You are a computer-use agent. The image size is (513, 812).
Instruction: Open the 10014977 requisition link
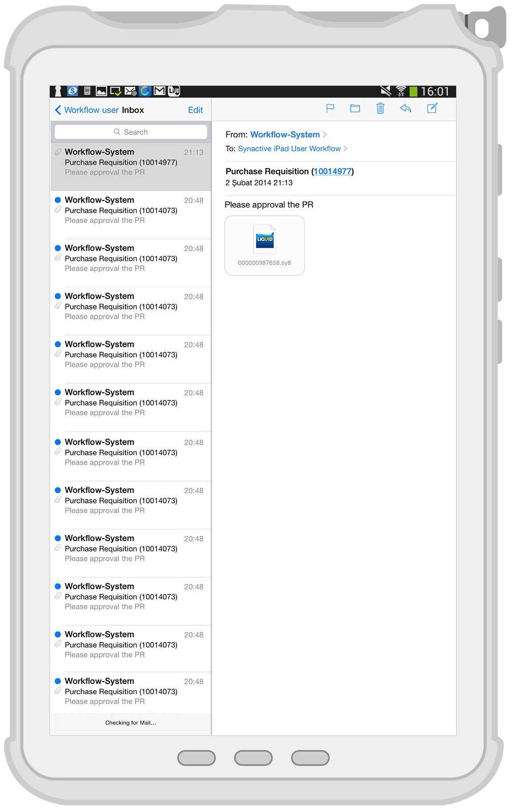coord(332,172)
